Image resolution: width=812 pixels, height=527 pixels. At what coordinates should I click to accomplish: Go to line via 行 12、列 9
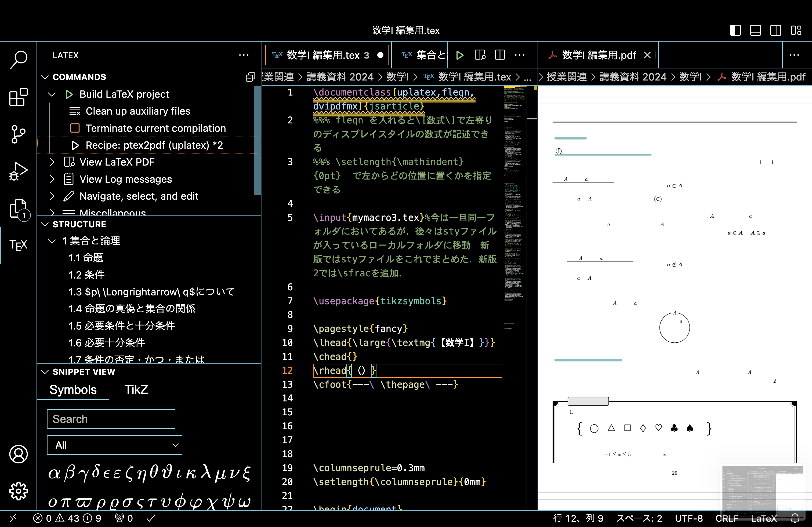(578, 518)
